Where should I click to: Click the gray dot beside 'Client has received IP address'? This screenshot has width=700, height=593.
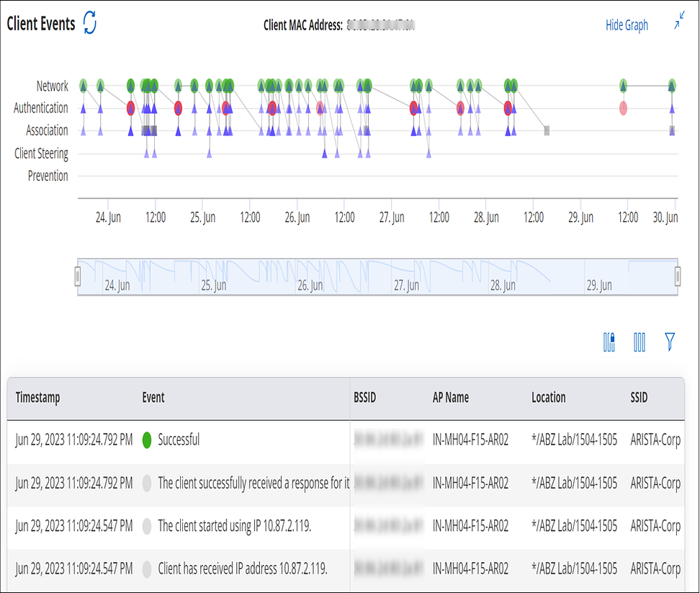click(x=147, y=569)
